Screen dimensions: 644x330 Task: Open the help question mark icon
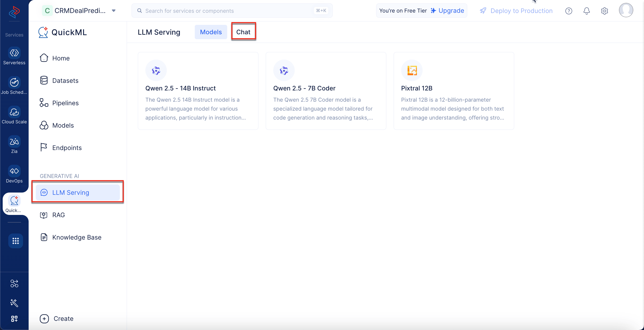(569, 11)
